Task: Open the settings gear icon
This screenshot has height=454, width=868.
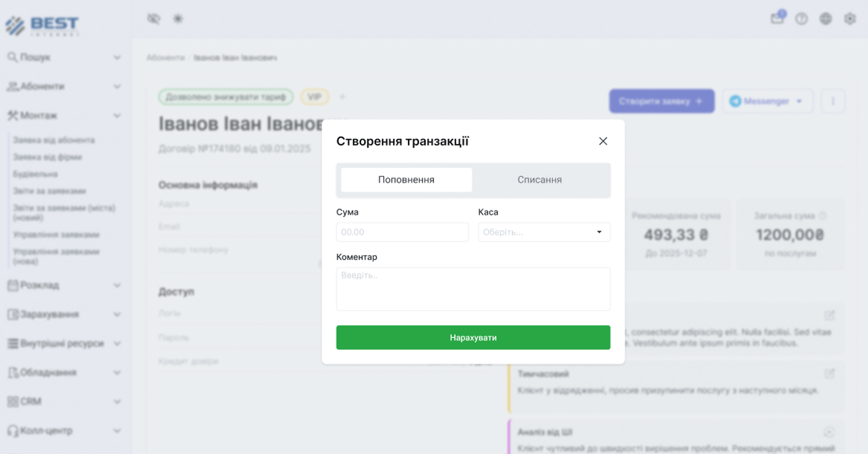Action: point(850,19)
